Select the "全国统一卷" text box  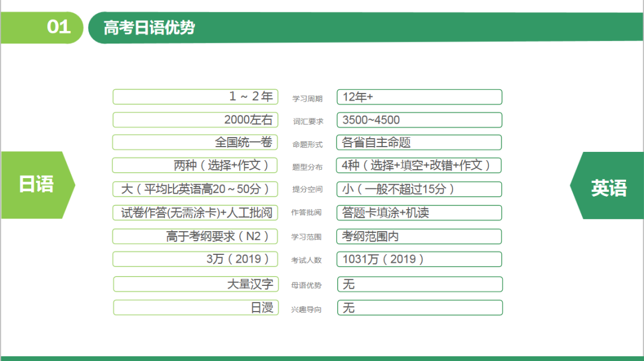click(195, 142)
